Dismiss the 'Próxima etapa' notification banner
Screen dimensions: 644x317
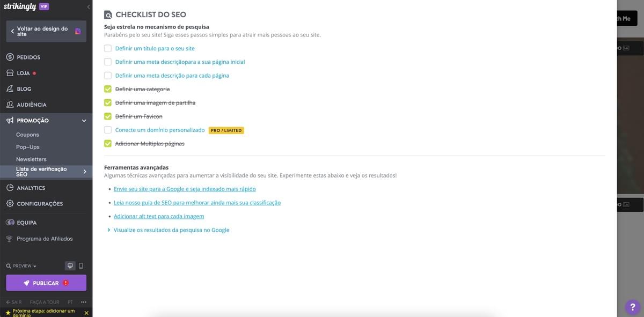point(86,313)
